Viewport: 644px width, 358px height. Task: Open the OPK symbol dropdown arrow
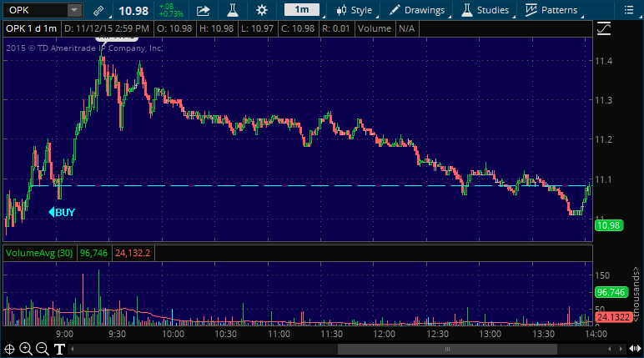coord(74,10)
